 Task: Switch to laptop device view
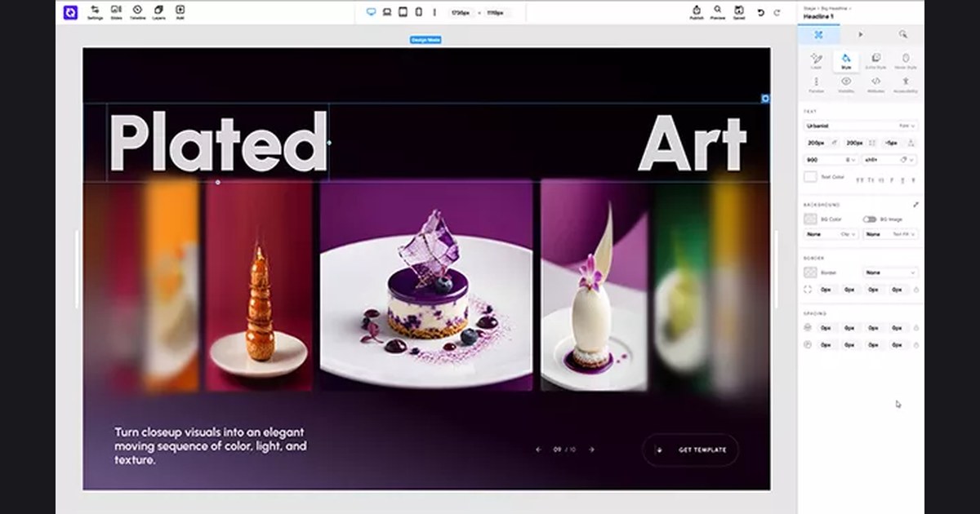387,12
